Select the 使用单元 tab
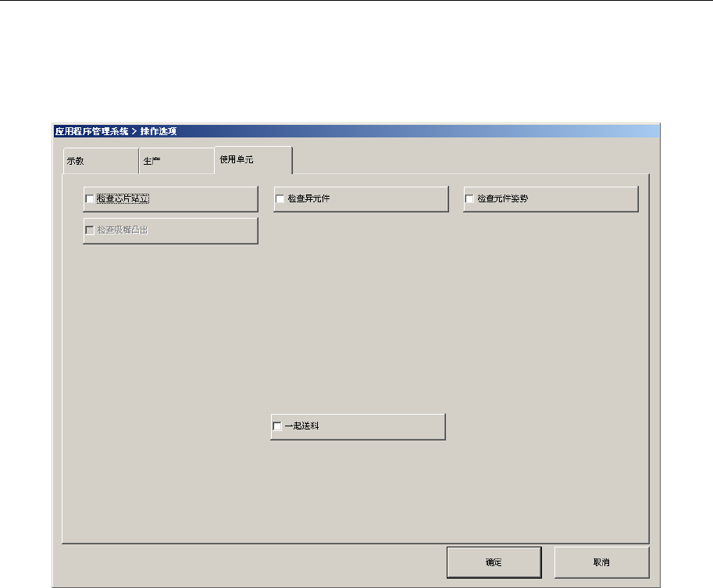 253,160
